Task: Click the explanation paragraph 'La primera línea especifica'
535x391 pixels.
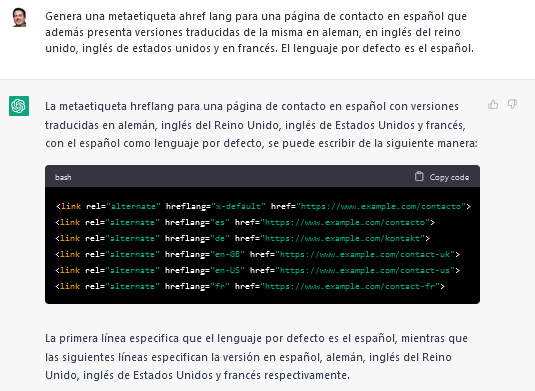Action: click(256, 357)
